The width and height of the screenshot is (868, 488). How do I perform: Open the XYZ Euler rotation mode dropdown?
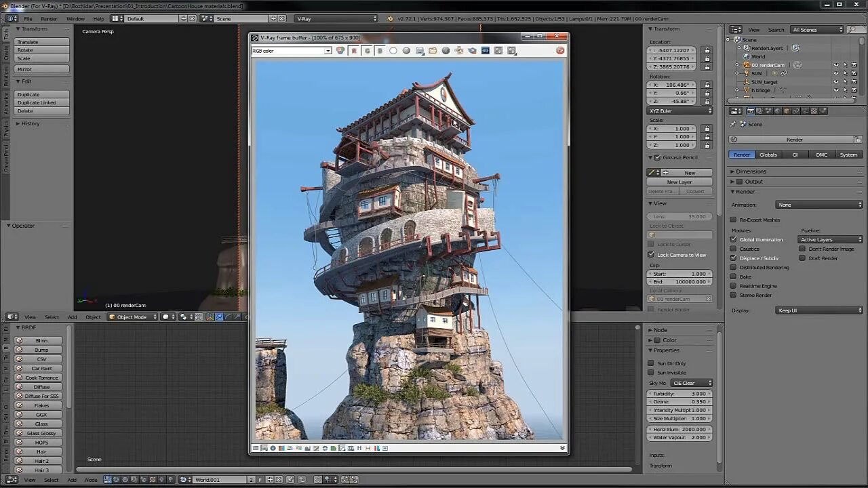pos(680,111)
